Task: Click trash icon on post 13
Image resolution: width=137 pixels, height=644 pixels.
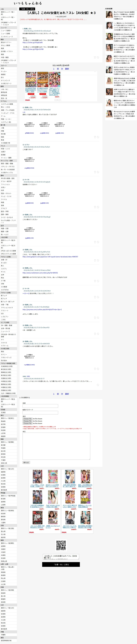Action: pos(95,207)
